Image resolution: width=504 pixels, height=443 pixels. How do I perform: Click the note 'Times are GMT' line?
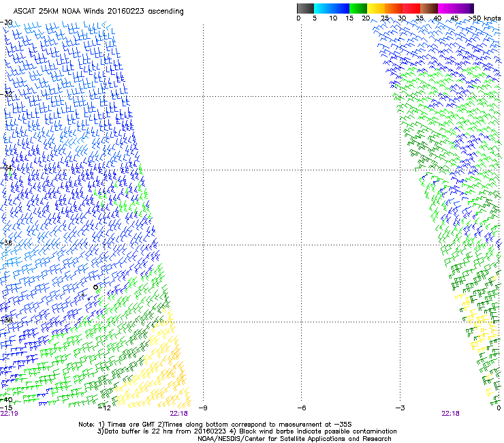(215, 425)
